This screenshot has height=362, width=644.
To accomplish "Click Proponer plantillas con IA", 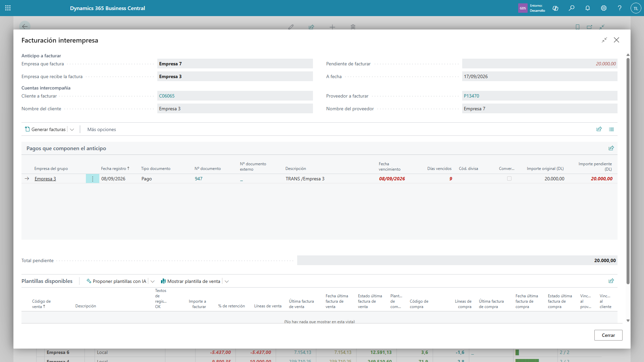I will (116, 281).
